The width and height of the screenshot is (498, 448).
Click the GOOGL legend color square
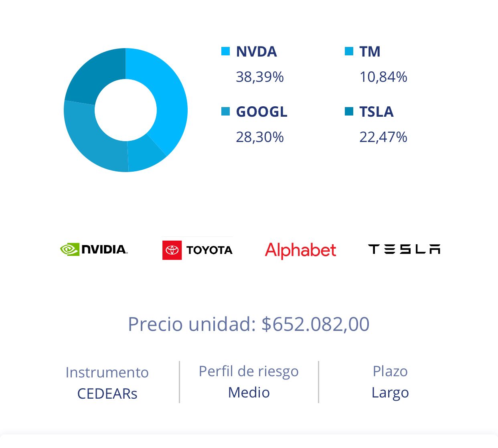226,111
